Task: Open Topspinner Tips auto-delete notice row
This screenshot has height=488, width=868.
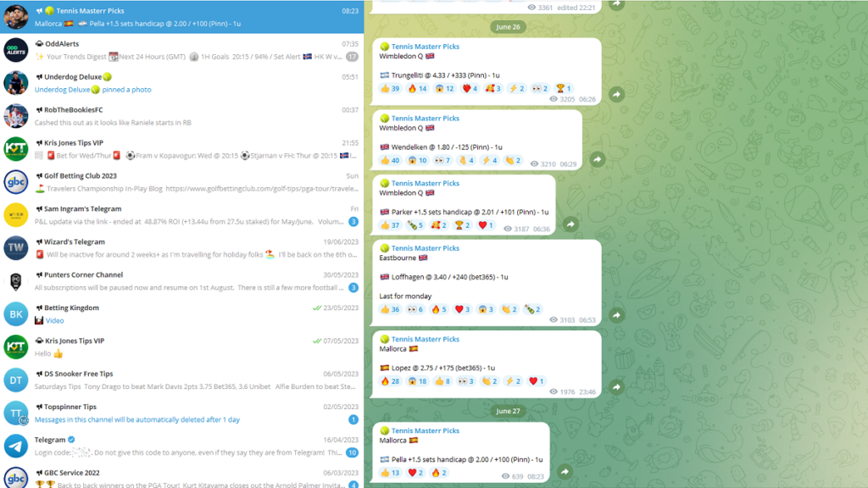Action: pyautogui.click(x=181, y=413)
